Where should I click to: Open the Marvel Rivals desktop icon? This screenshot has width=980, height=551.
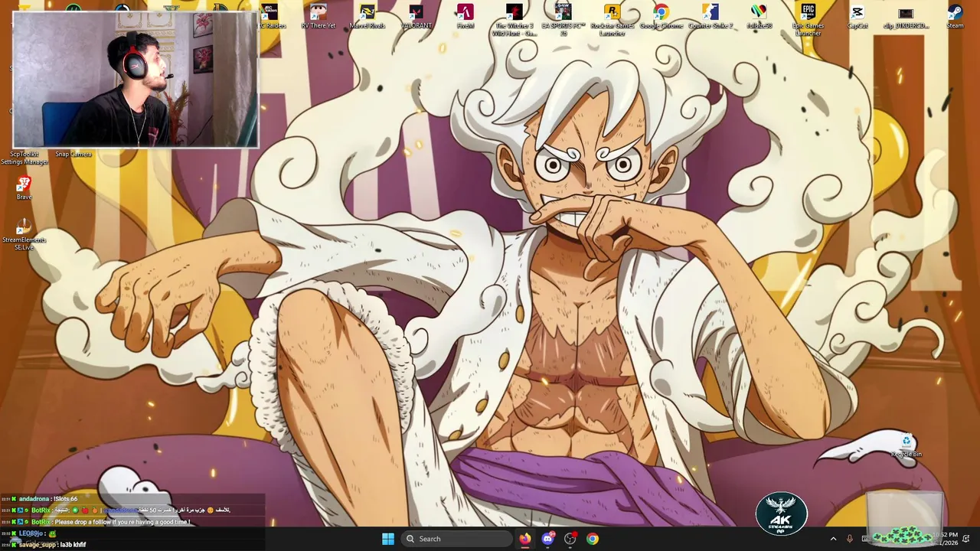click(367, 16)
